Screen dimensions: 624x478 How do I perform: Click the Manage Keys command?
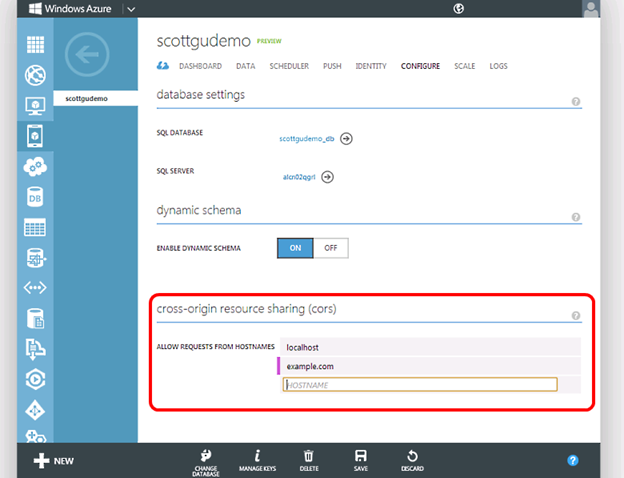click(x=257, y=460)
